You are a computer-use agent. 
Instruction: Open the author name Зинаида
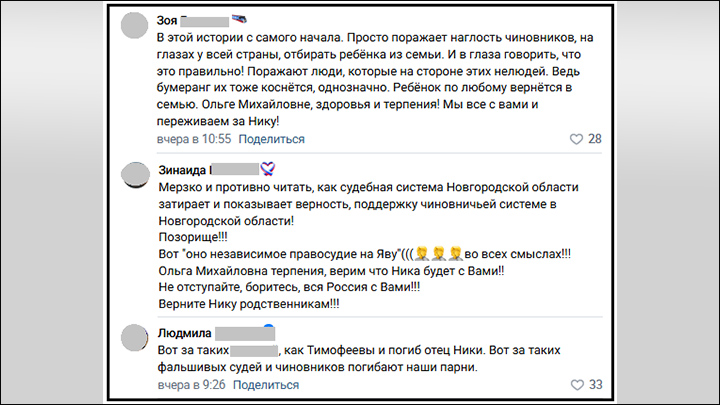tap(182, 170)
